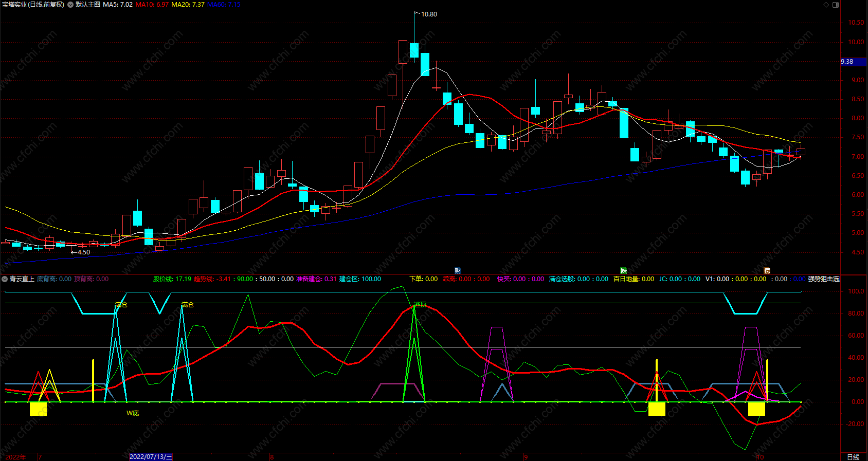Viewport: 868px width, 461px height.
Task: Click the 10.00 price axis label
Action: (856, 42)
